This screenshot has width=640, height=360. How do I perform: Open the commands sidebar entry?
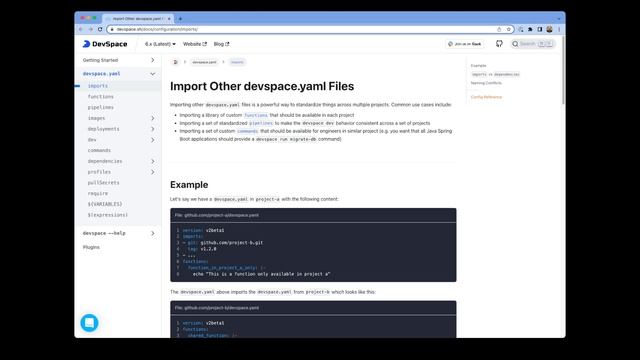pos(99,151)
